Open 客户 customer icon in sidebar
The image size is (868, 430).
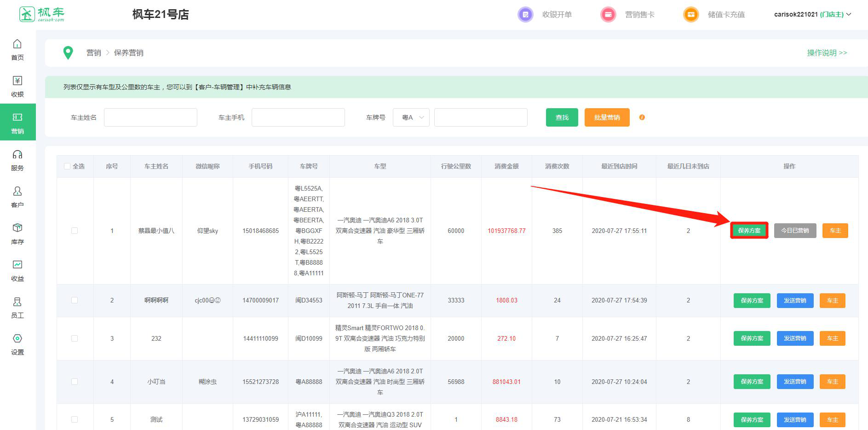[x=17, y=191]
